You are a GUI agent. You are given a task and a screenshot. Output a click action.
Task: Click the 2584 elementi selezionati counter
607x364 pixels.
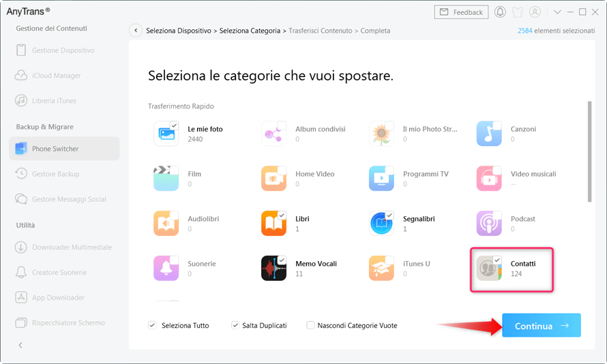point(556,31)
